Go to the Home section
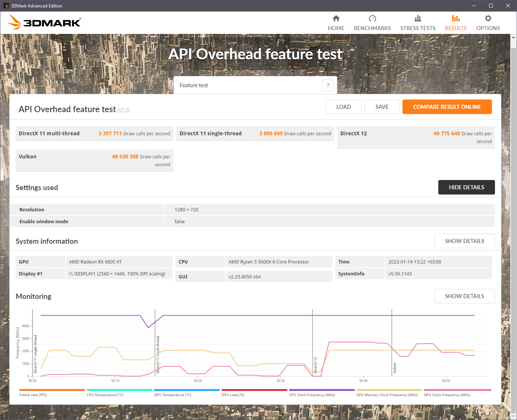The image size is (517, 420). tap(336, 23)
